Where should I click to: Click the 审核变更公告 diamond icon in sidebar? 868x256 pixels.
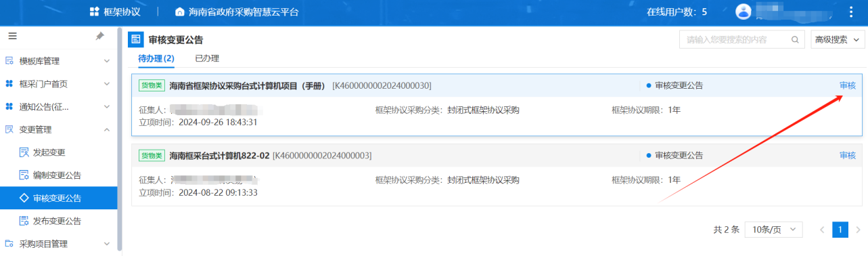24,198
